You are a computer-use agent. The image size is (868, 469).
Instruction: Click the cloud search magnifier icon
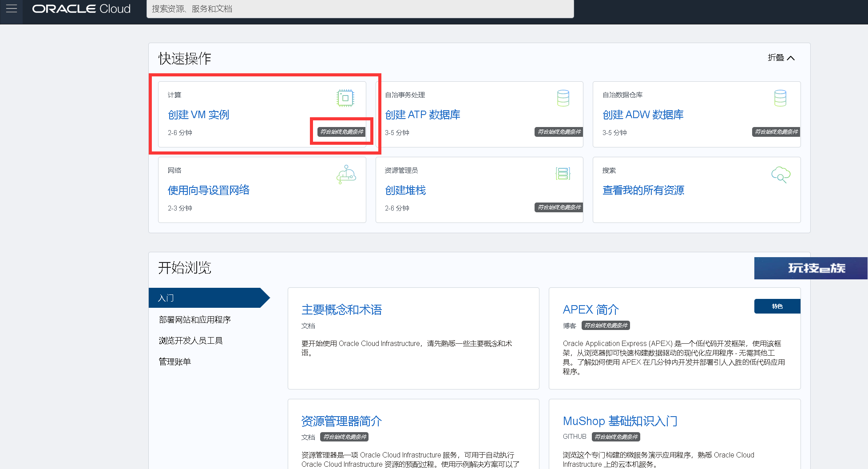pos(781,175)
